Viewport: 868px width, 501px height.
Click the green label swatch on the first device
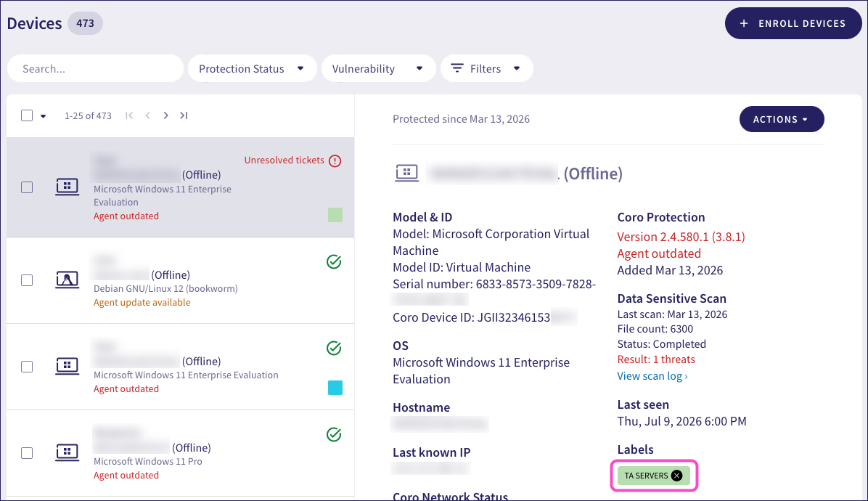click(x=335, y=215)
